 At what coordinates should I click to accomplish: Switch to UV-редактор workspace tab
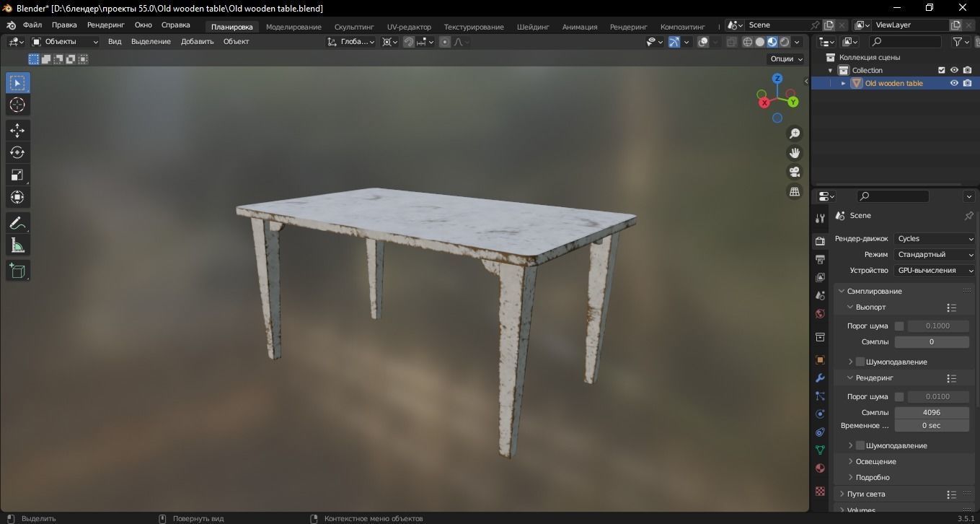click(409, 27)
